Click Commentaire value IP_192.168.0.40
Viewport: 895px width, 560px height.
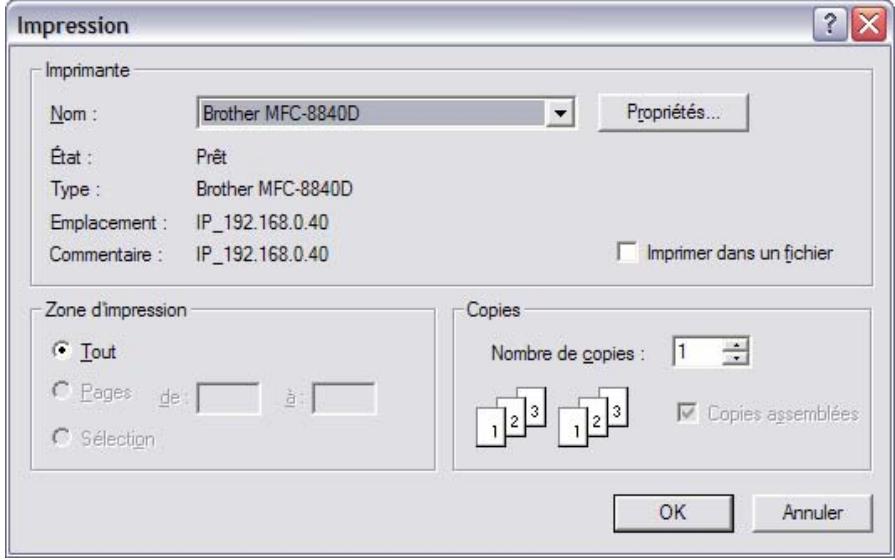point(263,254)
